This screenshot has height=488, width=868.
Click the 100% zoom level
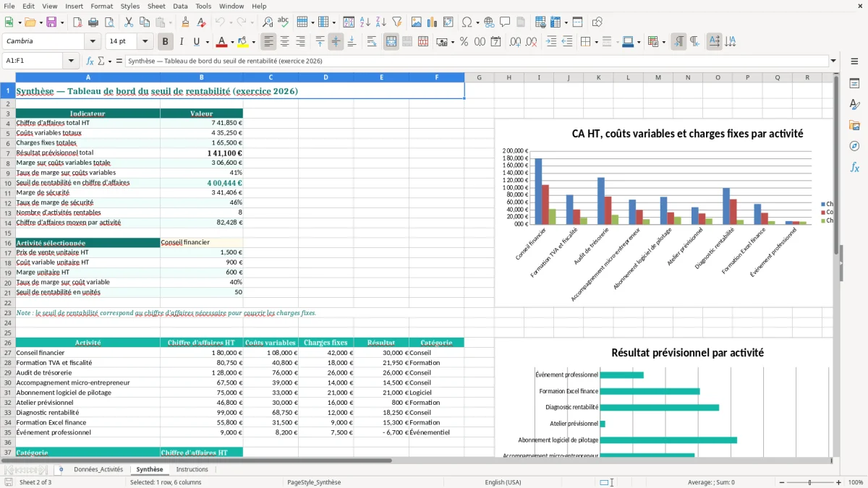click(x=856, y=482)
